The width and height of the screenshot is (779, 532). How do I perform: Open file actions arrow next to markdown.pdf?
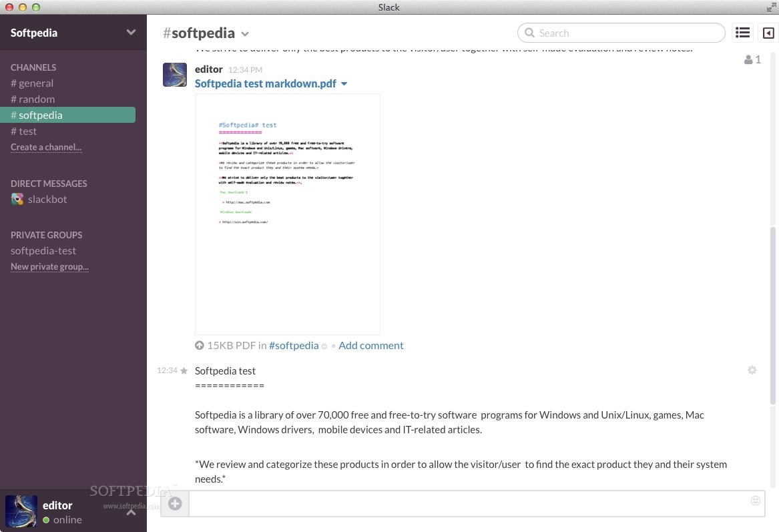point(344,84)
